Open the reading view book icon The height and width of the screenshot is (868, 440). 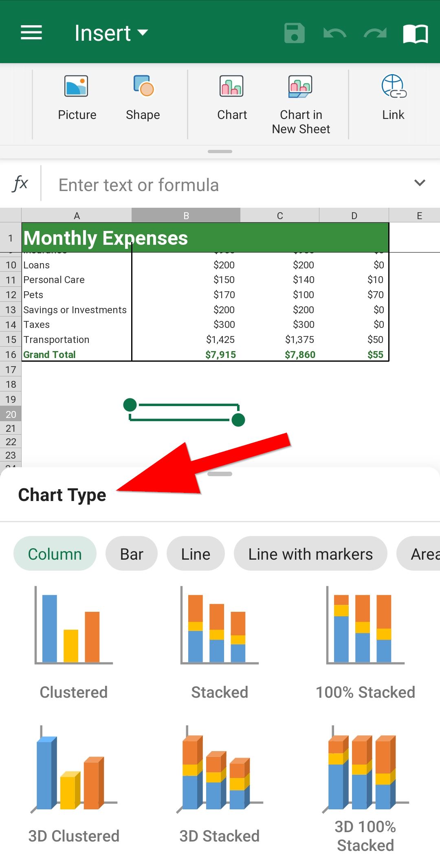click(415, 33)
